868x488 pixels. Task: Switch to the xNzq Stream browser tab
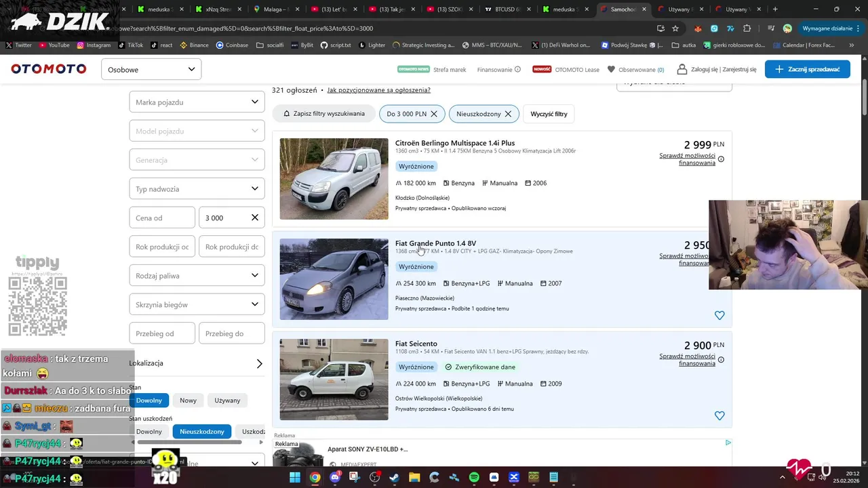[218, 9]
